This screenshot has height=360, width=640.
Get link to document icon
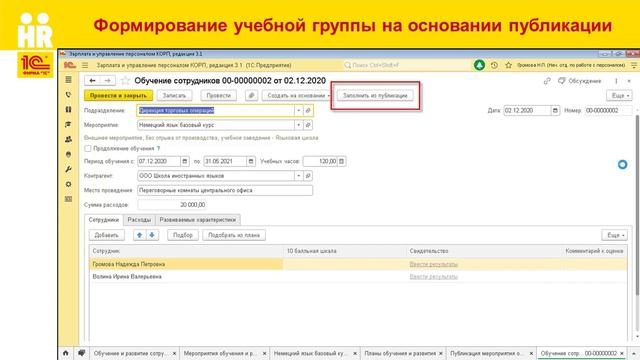tap(547, 81)
